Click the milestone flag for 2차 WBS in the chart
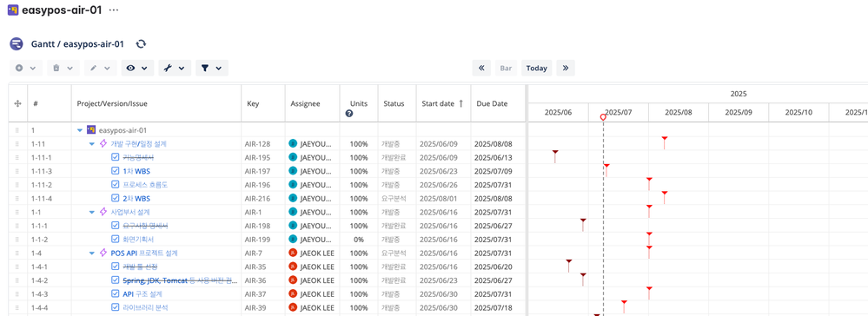The width and height of the screenshot is (868, 316). click(665, 197)
